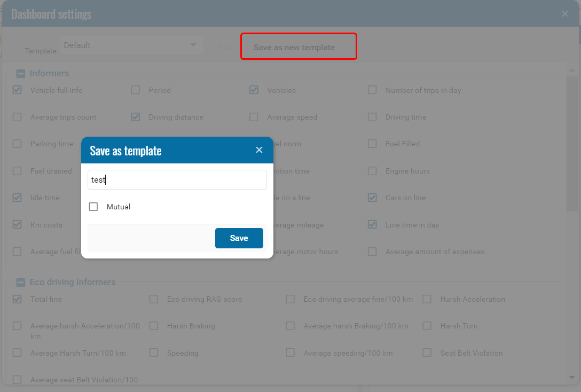Close the Dashboard settings window

(x=565, y=14)
